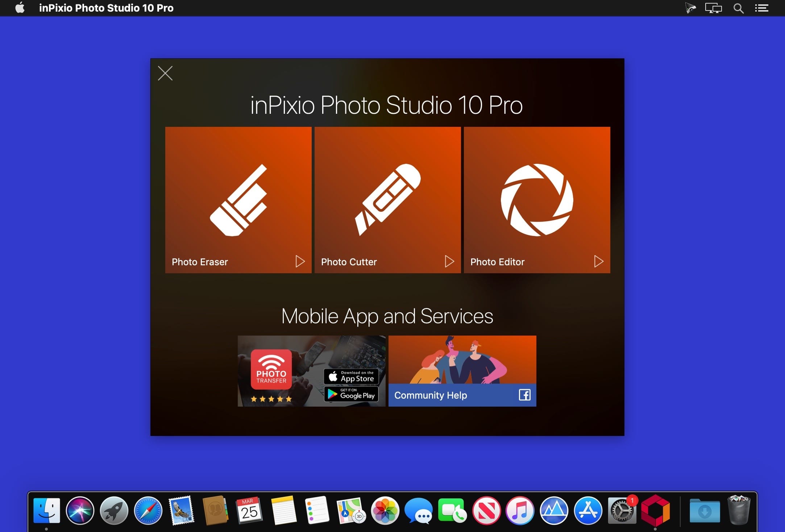The width and height of the screenshot is (785, 532).
Task: Open Maps from the Dock
Action: [351, 511]
